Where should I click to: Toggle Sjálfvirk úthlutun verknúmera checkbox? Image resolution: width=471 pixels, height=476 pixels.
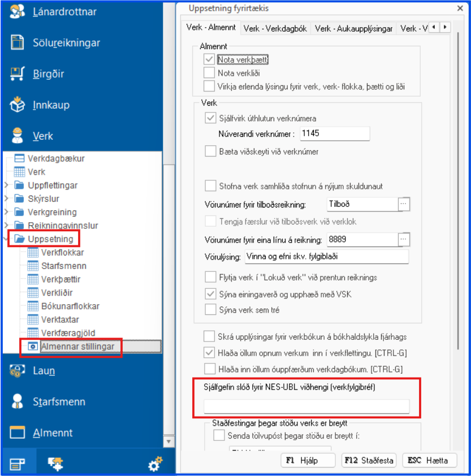(210, 119)
